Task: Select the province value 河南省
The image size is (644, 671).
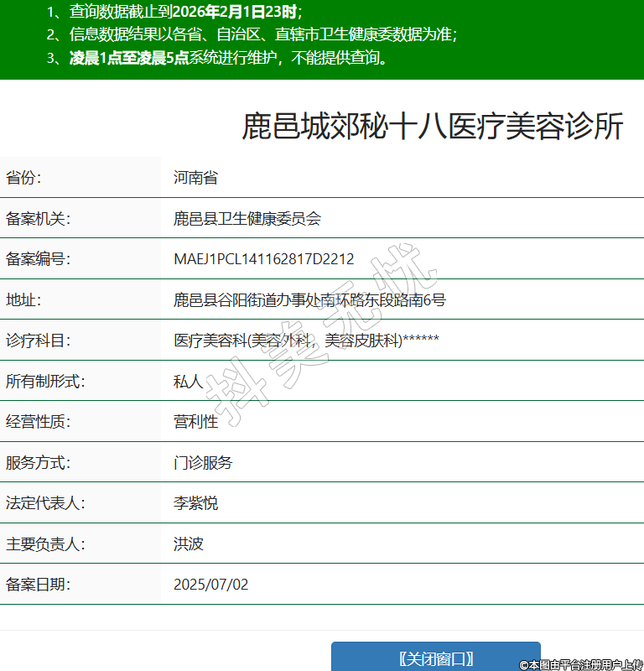Action: pyautogui.click(x=195, y=178)
